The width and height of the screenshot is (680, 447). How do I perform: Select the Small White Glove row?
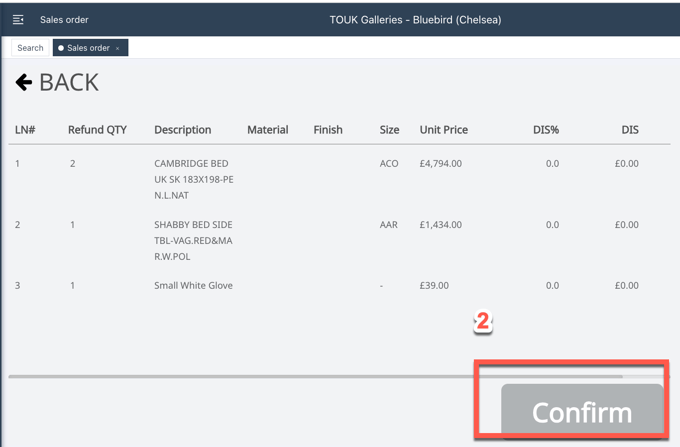193,286
